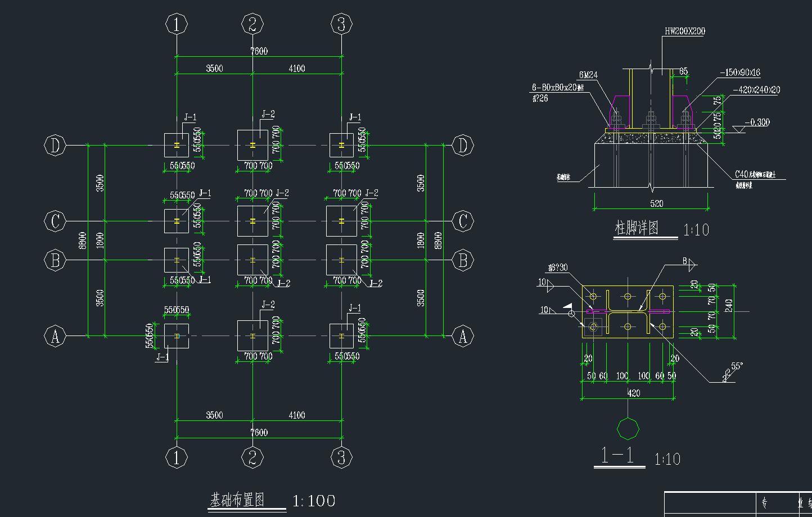Click the 6M24 anchor bolt callout
This screenshot has width=812, height=517.
(587, 75)
